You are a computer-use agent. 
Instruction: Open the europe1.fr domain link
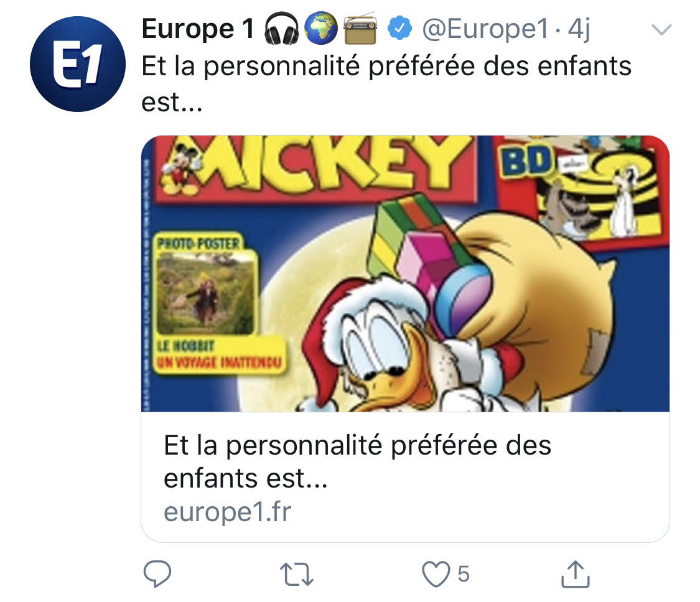click(x=227, y=511)
